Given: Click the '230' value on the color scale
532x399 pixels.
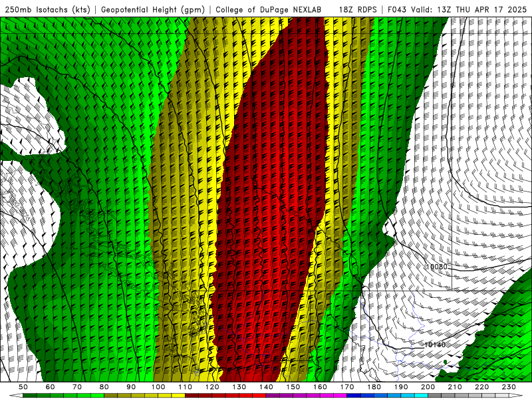Looking at the screenshot, I should (x=509, y=387).
